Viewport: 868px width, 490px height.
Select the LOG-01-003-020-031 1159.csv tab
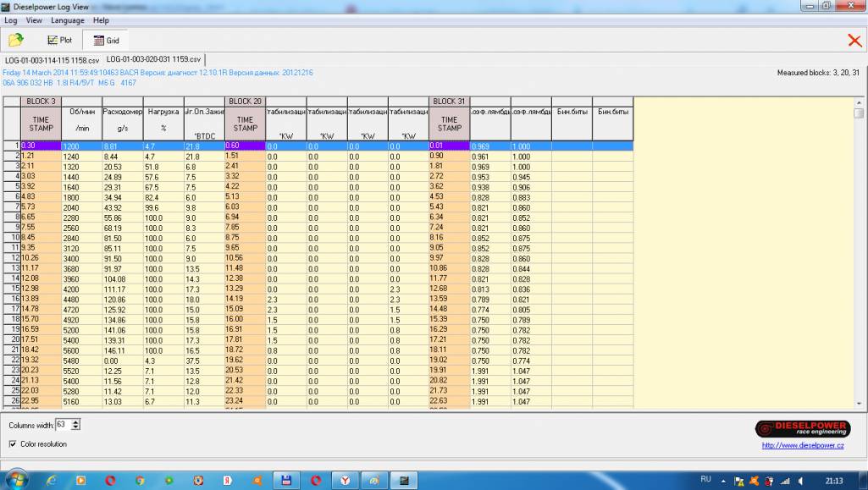click(x=153, y=59)
